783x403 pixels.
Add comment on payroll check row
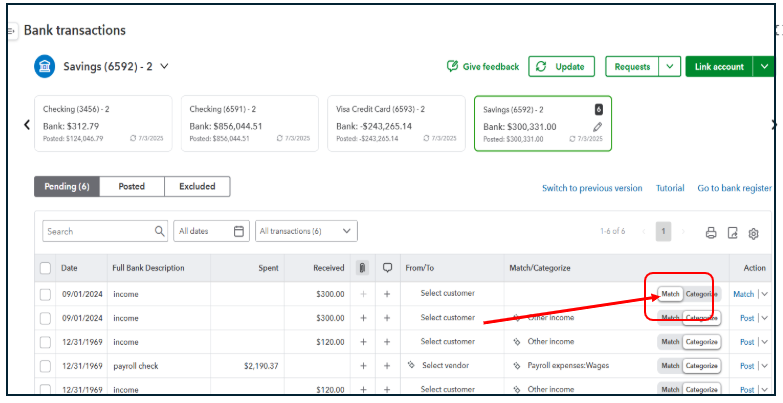point(387,366)
